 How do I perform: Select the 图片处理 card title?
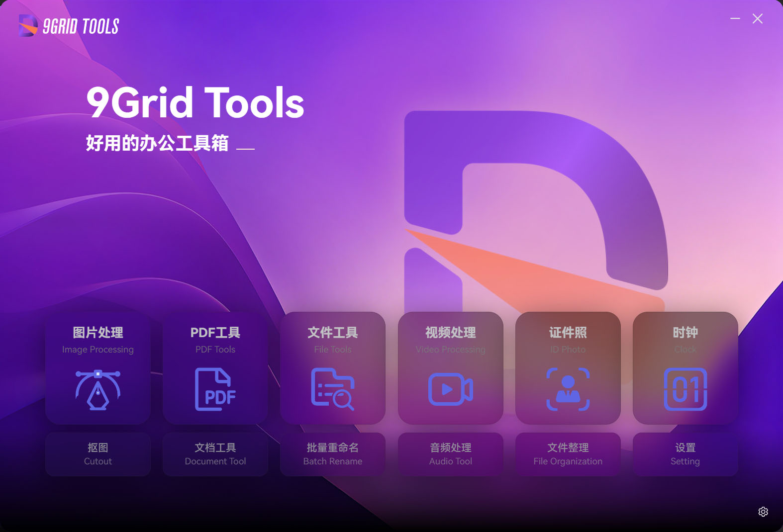pyautogui.click(x=98, y=333)
